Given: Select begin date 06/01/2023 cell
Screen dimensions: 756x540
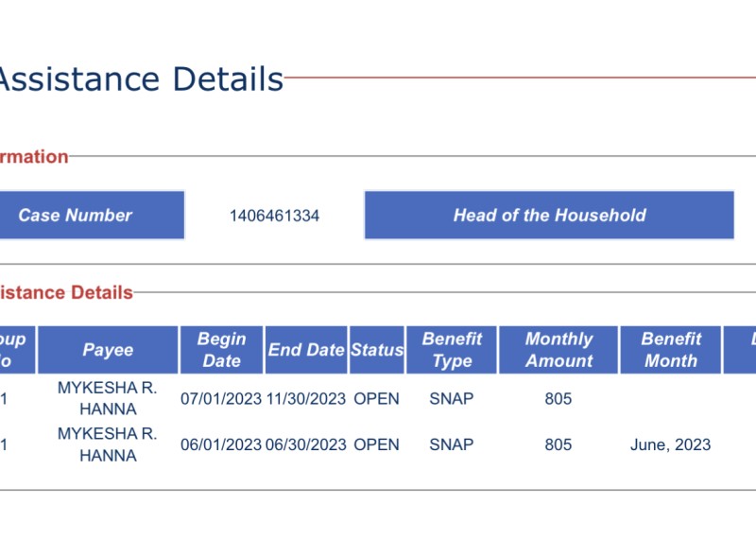Looking at the screenshot, I should [x=221, y=444].
